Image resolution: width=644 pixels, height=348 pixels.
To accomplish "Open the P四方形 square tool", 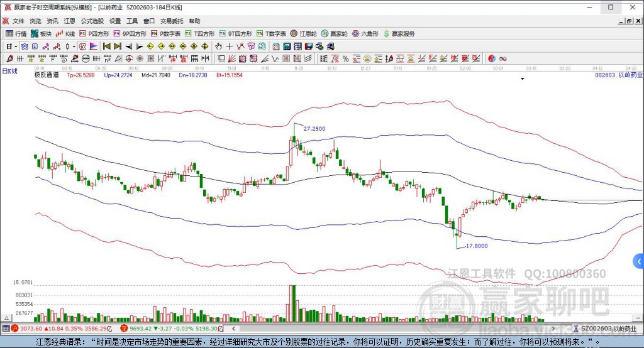I will tap(94, 34).
